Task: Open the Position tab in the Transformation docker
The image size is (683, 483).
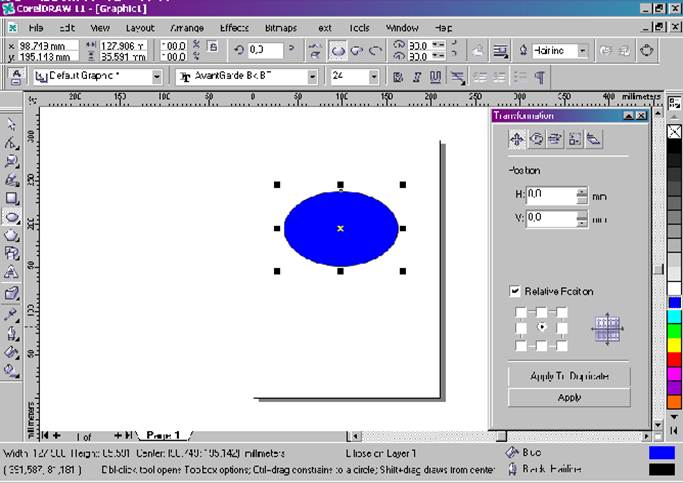Action: [517, 139]
